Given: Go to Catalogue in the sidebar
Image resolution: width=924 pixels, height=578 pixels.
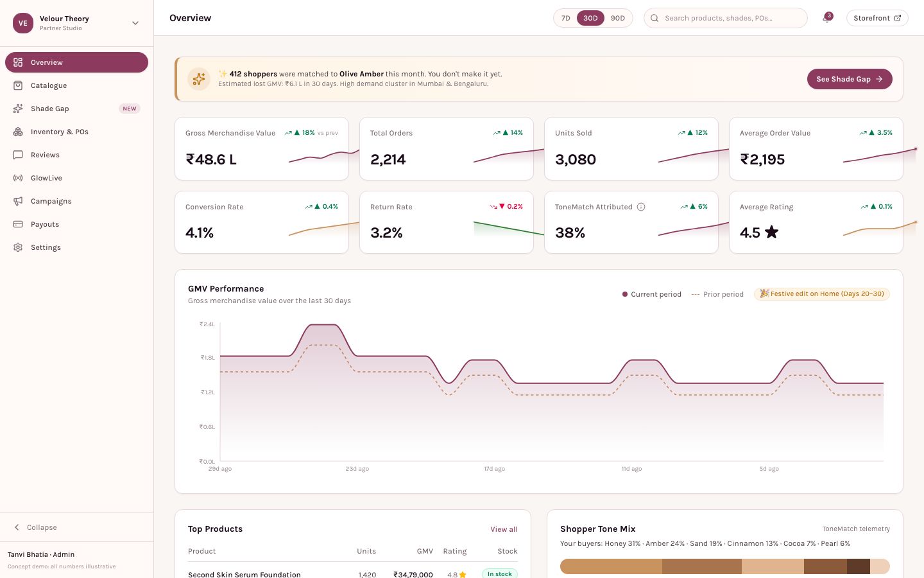Looking at the screenshot, I should [76, 85].
